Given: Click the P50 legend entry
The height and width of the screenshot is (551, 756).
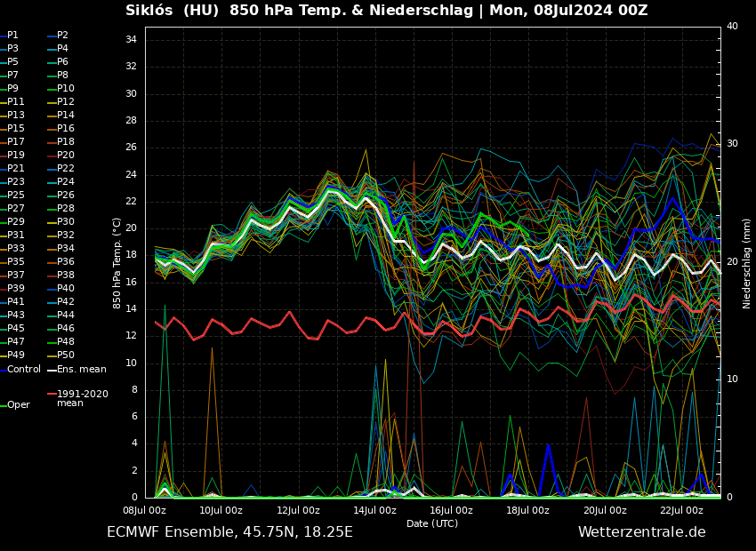Looking at the screenshot, I should 66,355.
